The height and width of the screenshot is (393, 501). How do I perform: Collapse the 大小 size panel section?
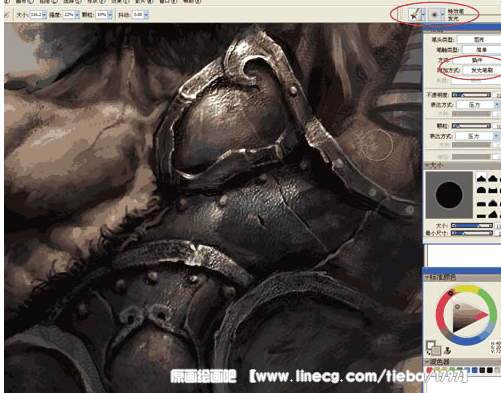point(427,166)
